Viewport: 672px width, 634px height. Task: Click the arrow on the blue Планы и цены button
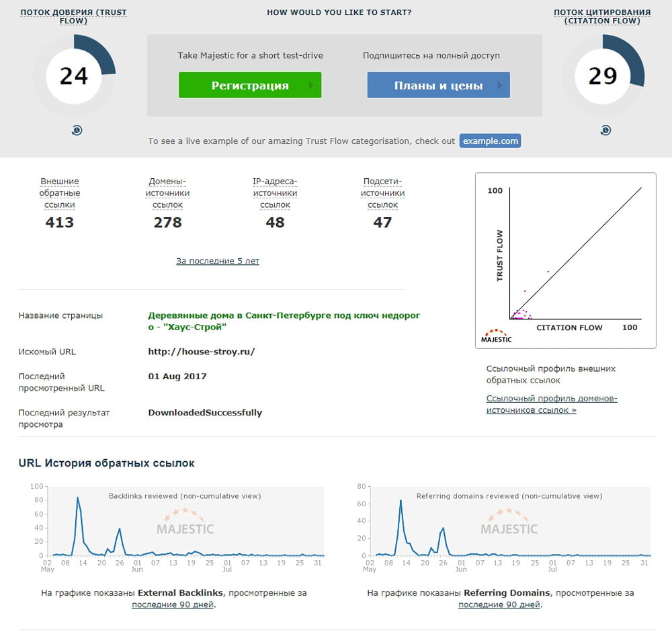[x=500, y=85]
